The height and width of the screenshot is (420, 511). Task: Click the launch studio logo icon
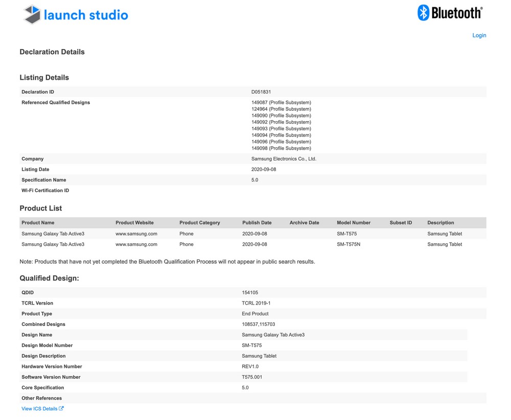coord(32,15)
